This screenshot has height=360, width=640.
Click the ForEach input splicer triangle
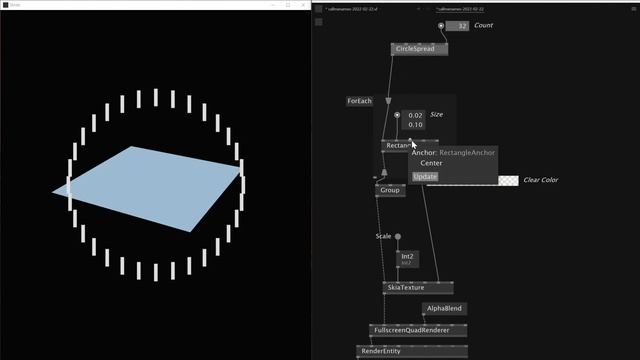[x=388, y=101]
